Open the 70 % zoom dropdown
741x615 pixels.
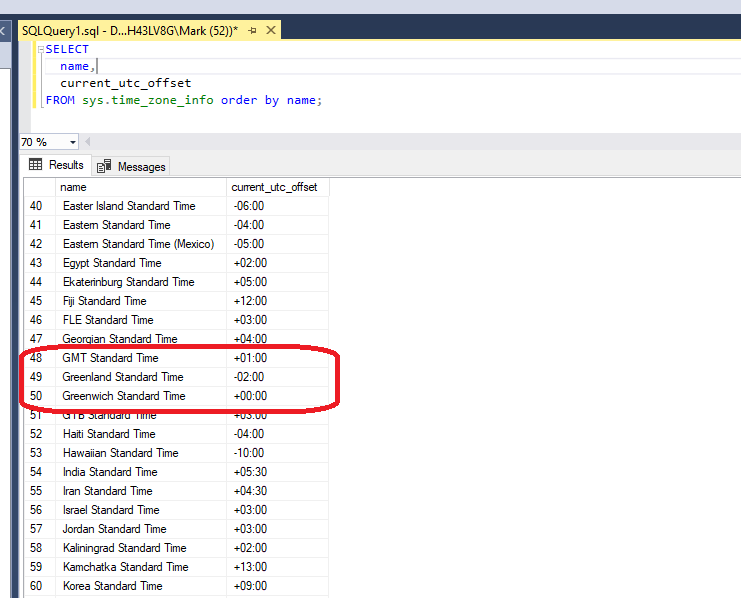pyautogui.click(x=73, y=142)
